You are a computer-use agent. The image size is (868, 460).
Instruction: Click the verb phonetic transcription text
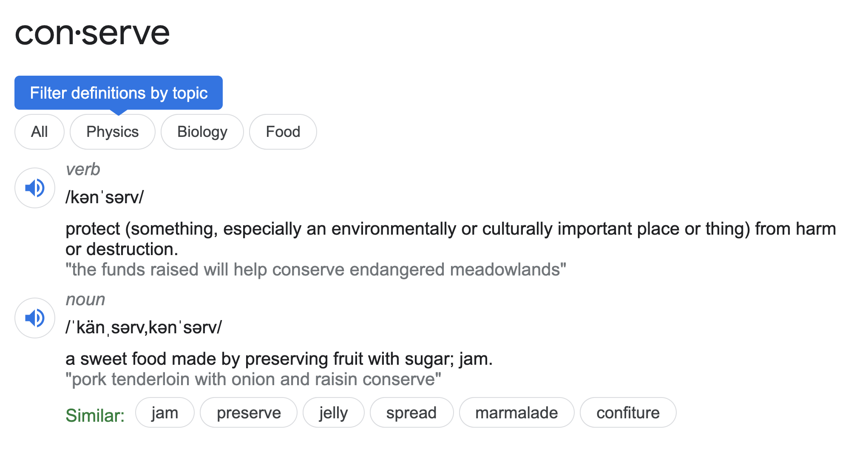coord(105,197)
